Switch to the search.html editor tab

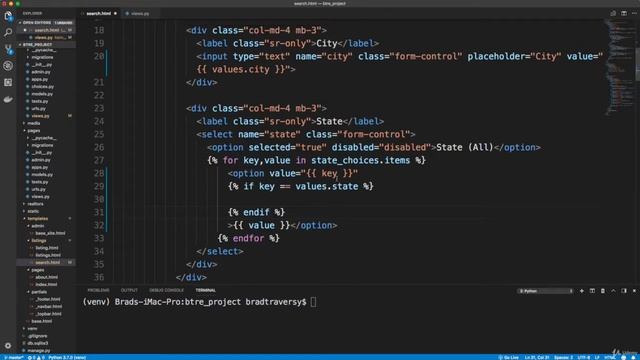[99, 13]
